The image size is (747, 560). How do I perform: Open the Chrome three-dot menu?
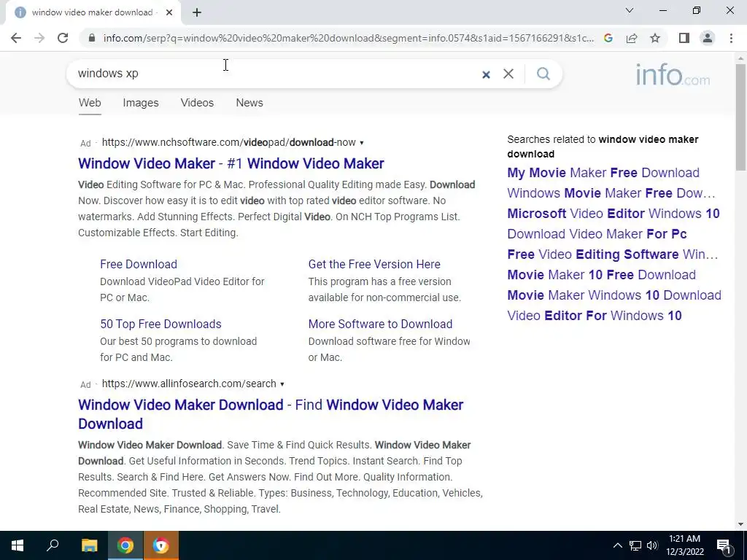pos(731,38)
